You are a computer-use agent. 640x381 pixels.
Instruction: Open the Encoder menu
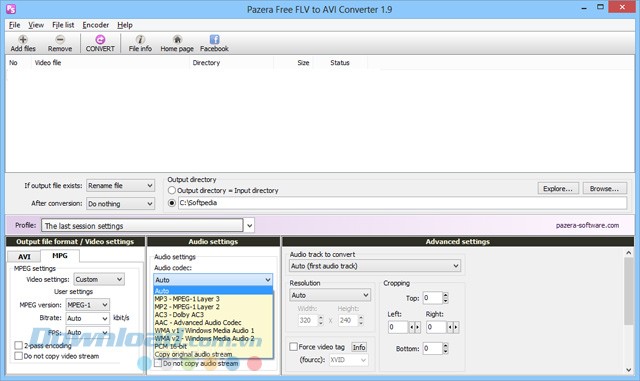96,25
